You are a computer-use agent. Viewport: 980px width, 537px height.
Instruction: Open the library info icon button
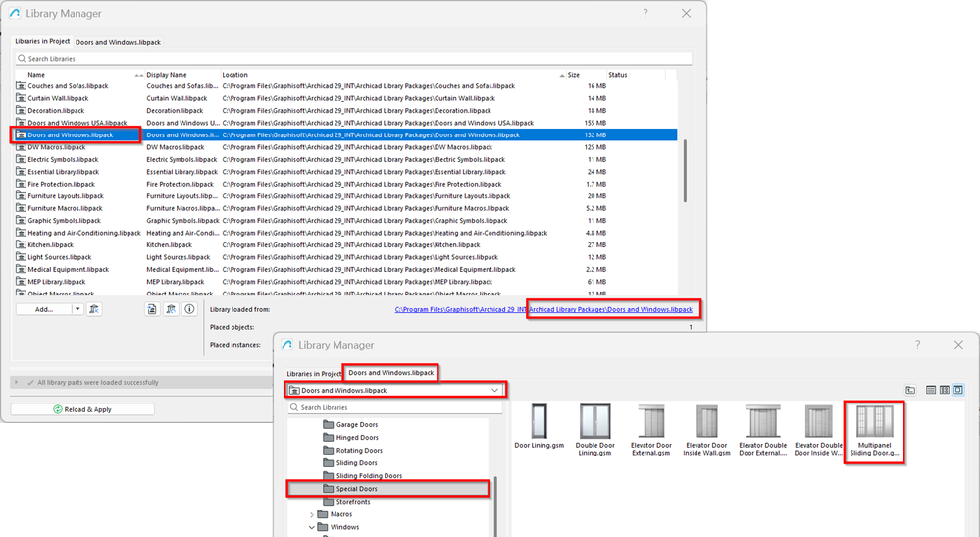click(190, 309)
